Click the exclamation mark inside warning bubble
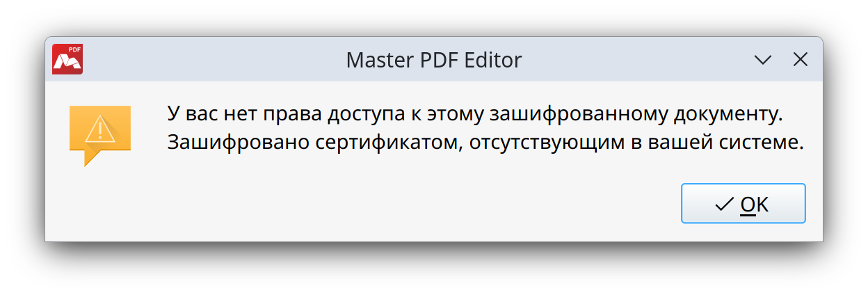Viewport: 868px width, 295px height. pos(99,129)
